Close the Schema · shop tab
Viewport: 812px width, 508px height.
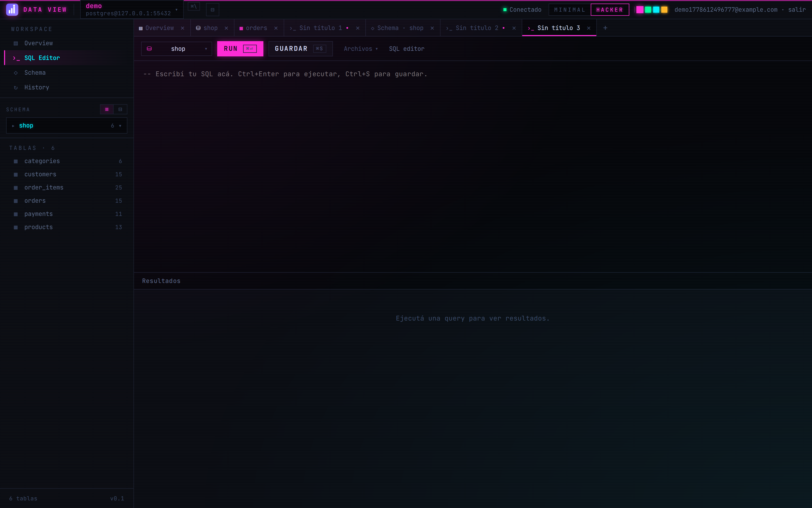(432, 28)
